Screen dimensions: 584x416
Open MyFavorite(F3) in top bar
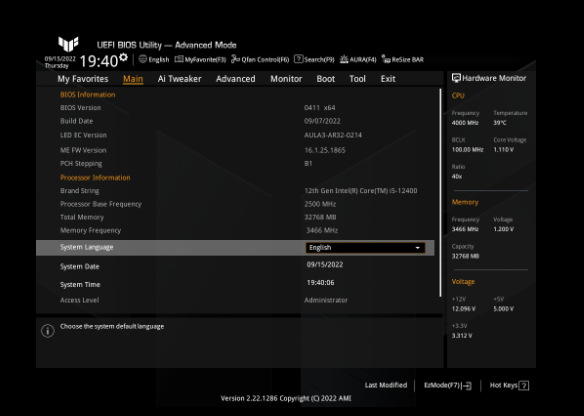tap(200, 59)
